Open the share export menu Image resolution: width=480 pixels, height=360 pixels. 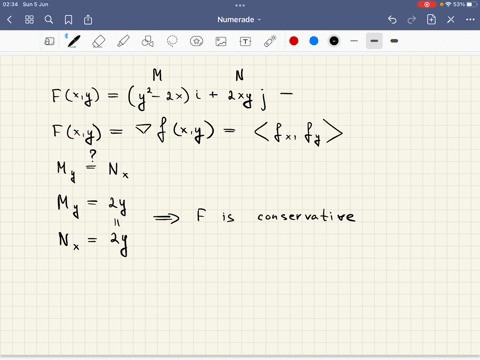pyautogui.click(x=88, y=20)
